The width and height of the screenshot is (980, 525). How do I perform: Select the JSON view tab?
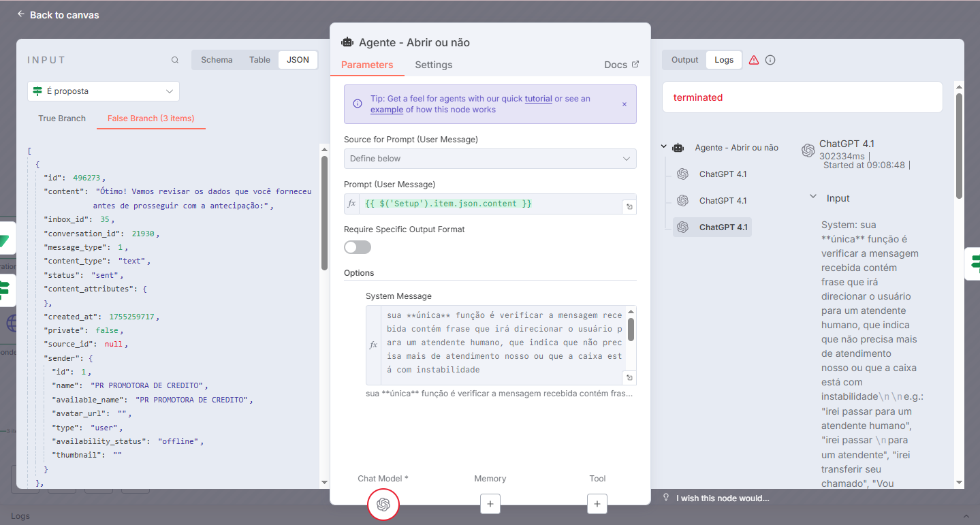point(298,60)
